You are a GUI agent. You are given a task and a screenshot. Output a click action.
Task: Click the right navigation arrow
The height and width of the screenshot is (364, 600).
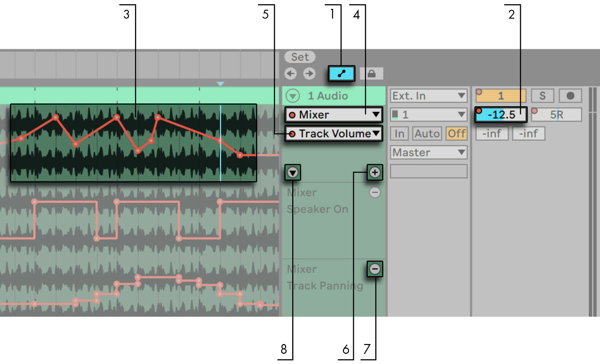click(309, 74)
